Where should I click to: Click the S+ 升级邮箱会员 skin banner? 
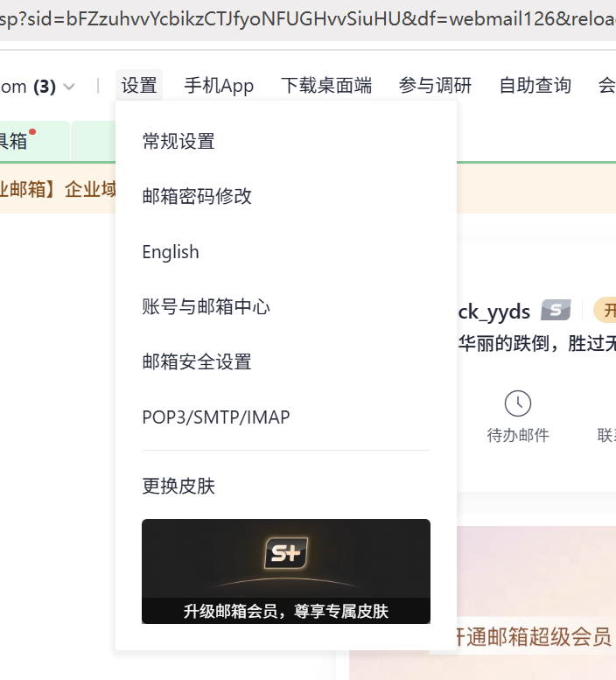(286, 571)
